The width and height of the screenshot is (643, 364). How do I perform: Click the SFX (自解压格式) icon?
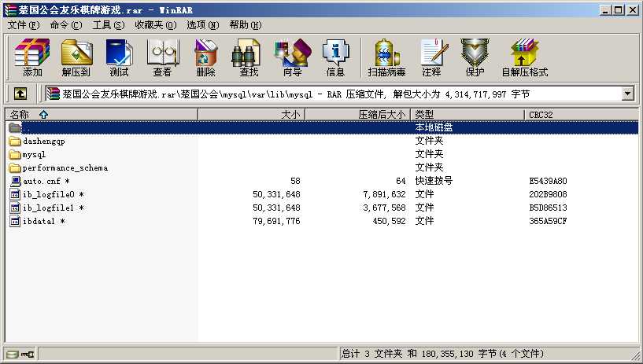click(525, 57)
